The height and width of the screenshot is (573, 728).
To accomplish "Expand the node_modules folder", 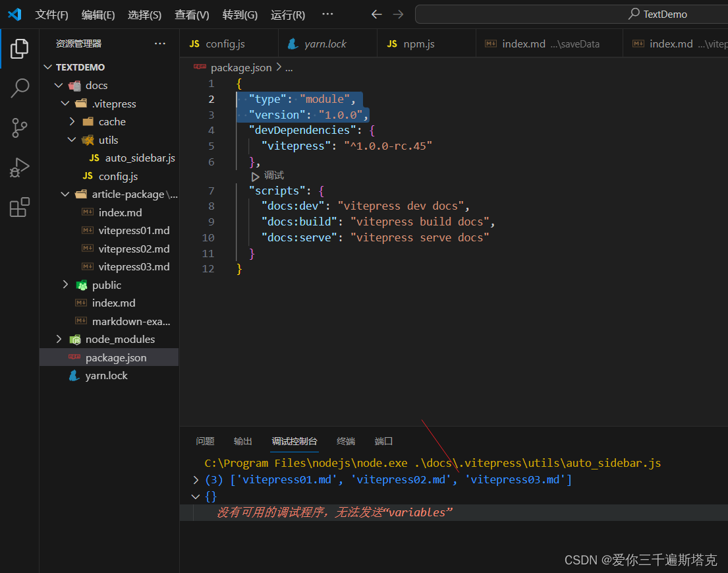I will tap(59, 339).
